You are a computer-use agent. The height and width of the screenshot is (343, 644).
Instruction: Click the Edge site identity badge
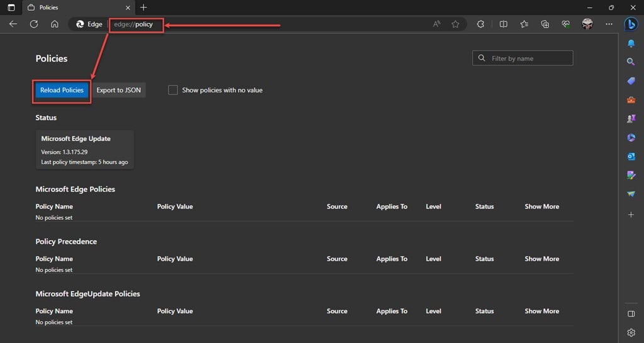point(89,24)
